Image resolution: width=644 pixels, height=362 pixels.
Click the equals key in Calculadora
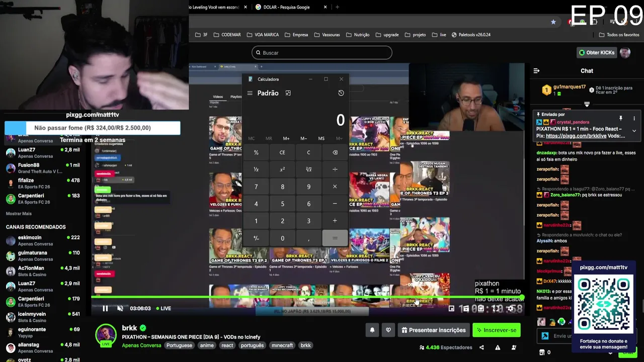click(335, 238)
